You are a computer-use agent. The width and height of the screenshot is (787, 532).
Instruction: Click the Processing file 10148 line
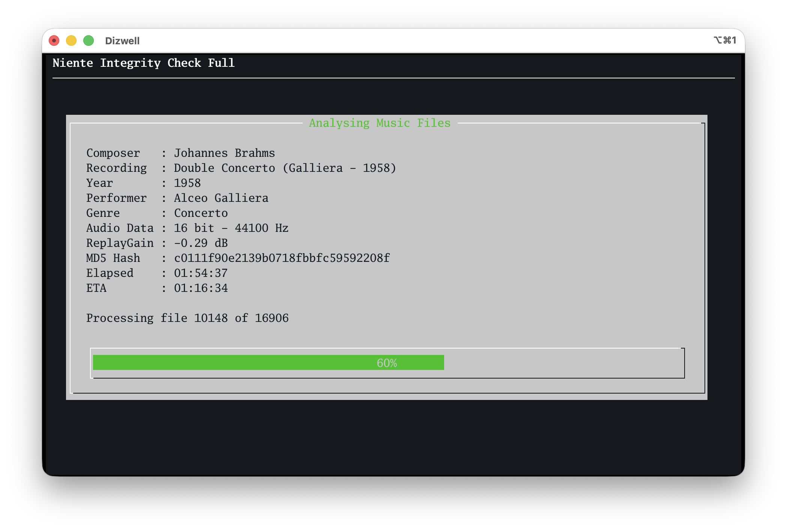187,318
